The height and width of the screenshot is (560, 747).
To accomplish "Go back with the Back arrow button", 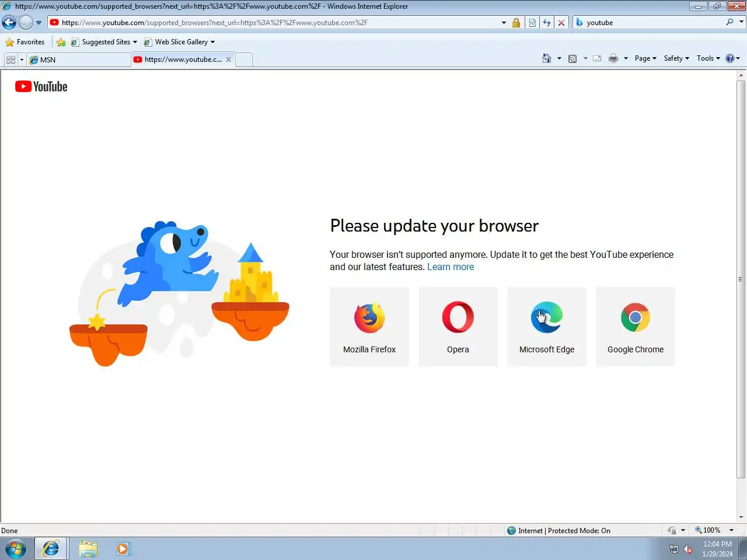I will click(x=9, y=23).
